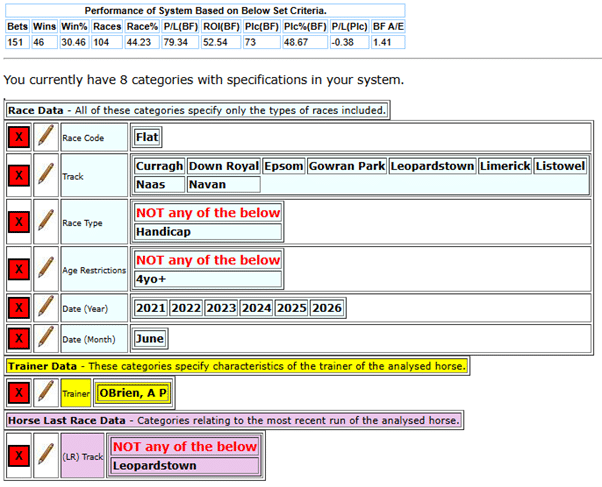
Task: Click NOT any of the below in Age Restrictions
Action: click(208, 260)
